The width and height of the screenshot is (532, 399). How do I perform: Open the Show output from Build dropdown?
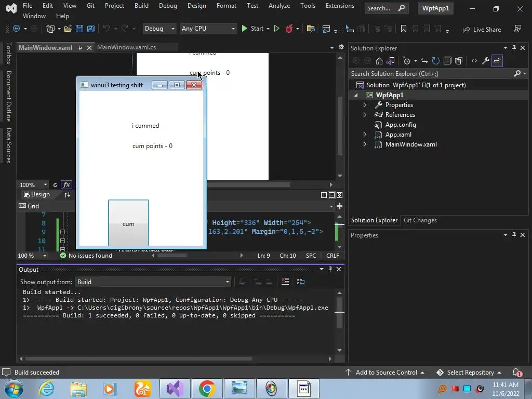[153, 282]
